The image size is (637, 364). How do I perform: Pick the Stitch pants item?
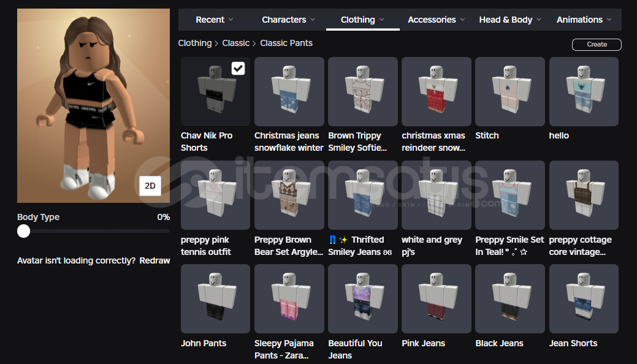pos(509,92)
